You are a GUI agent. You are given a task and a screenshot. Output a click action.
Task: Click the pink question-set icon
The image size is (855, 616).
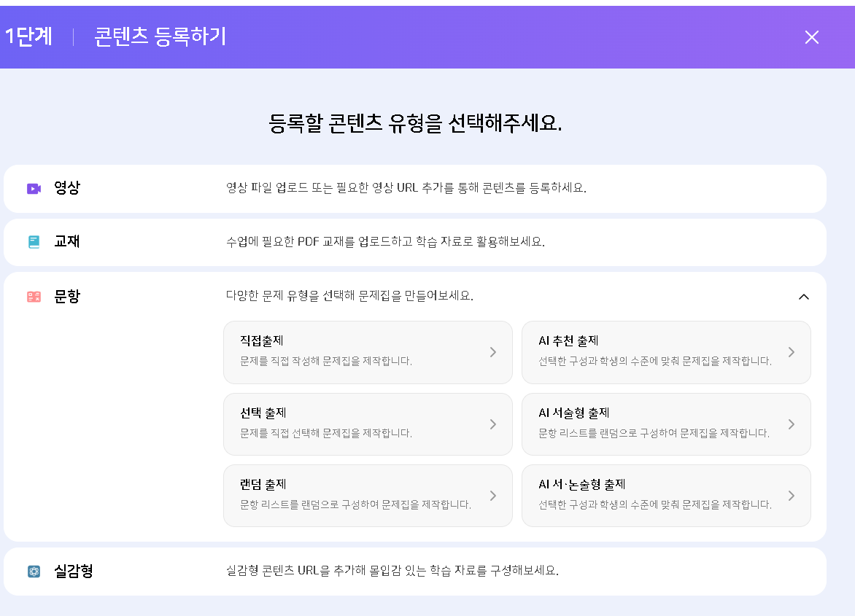[34, 297]
